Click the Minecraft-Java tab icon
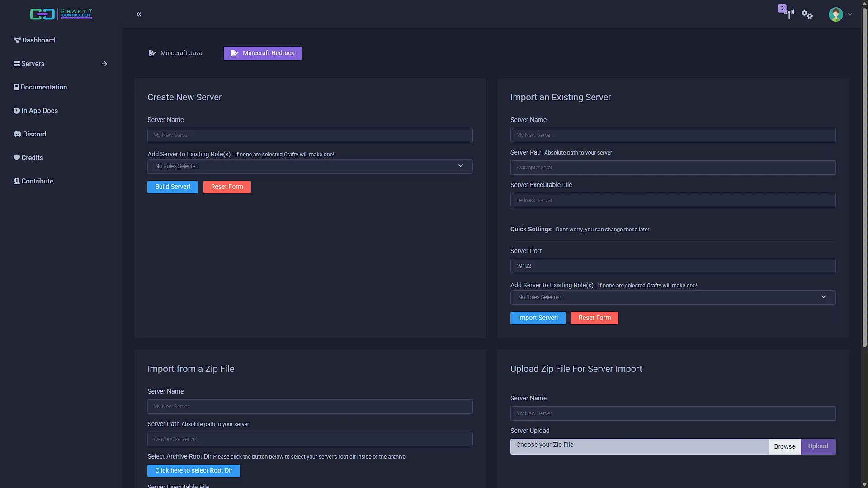 152,53
